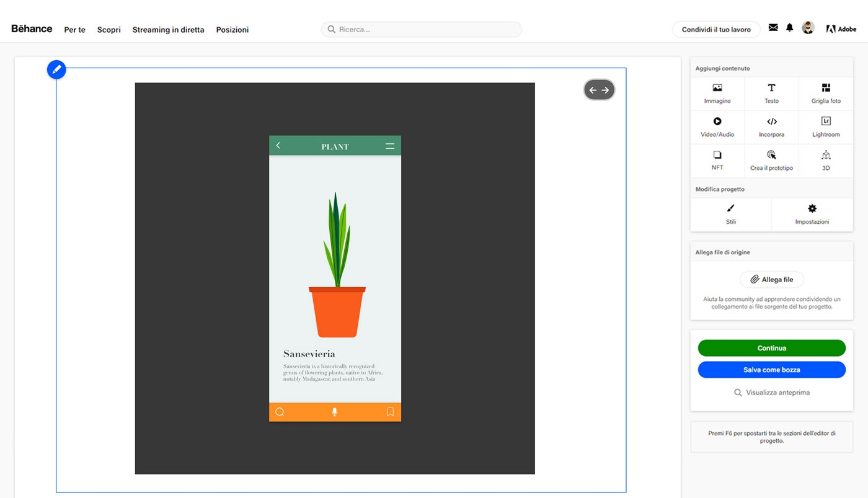The width and height of the screenshot is (868, 498).
Task: Add a Testo text block
Action: tap(771, 94)
